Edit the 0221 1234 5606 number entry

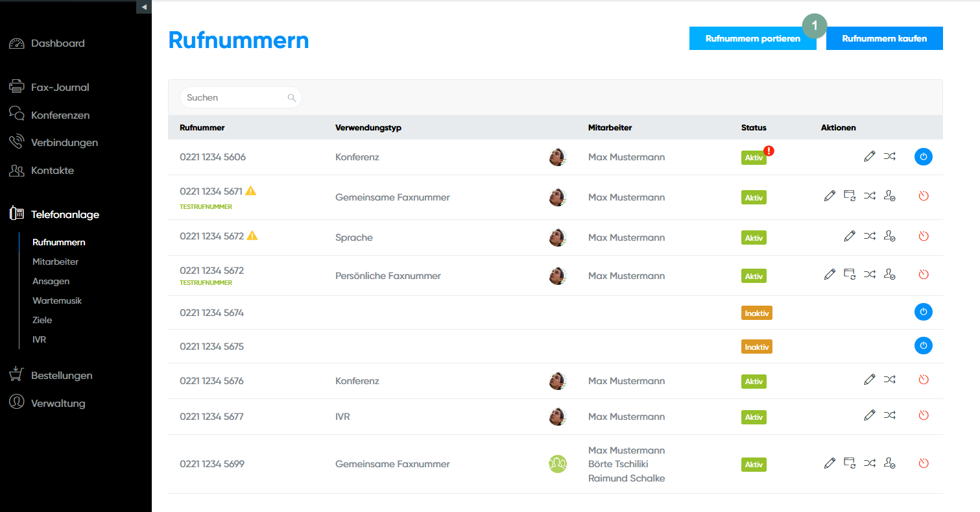tap(870, 156)
